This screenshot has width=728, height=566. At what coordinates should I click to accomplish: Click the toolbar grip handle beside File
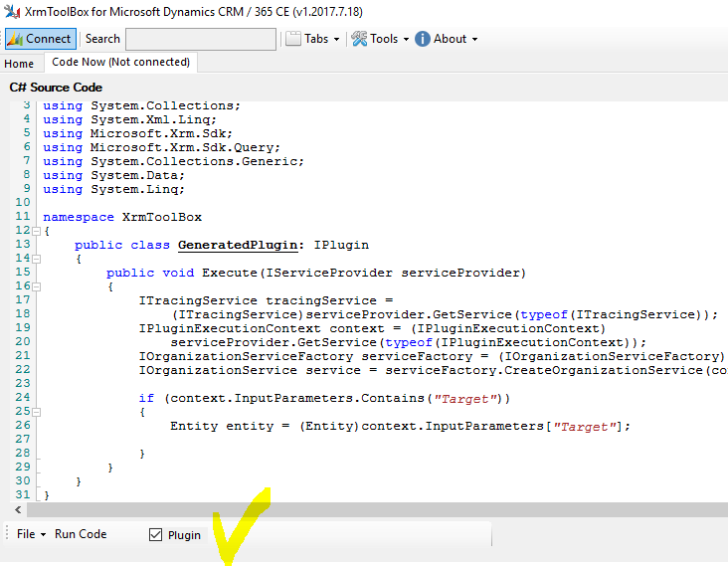(7, 534)
